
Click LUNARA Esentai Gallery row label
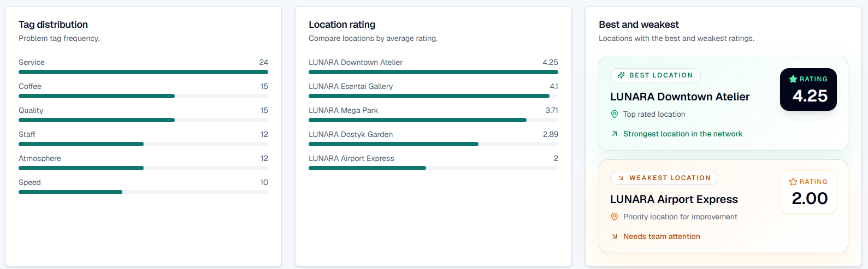pyautogui.click(x=351, y=86)
